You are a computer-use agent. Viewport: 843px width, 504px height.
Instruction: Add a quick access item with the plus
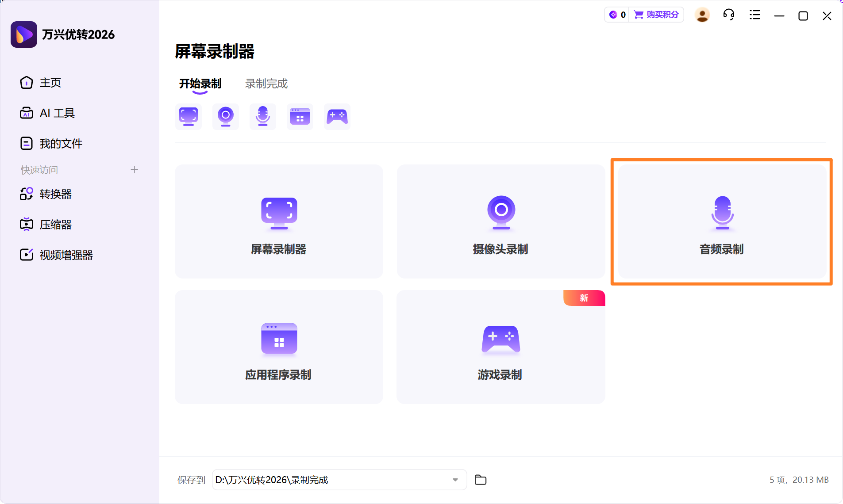tap(134, 169)
